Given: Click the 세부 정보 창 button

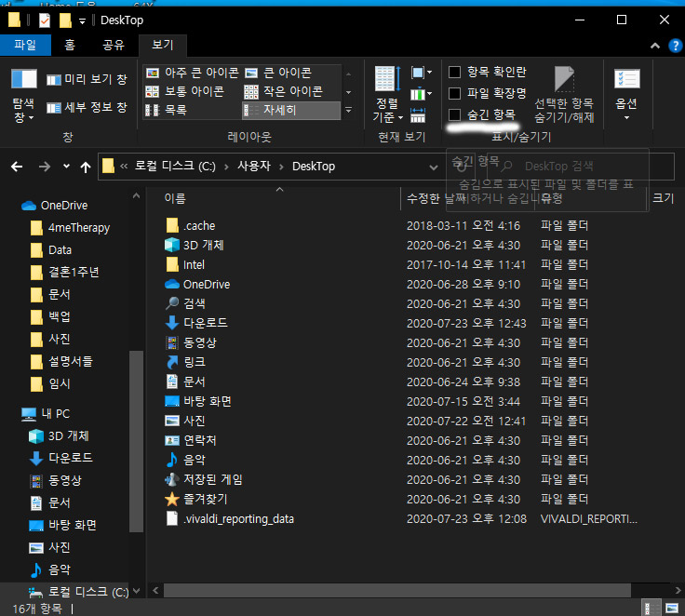Looking at the screenshot, I should pos(87,108).
